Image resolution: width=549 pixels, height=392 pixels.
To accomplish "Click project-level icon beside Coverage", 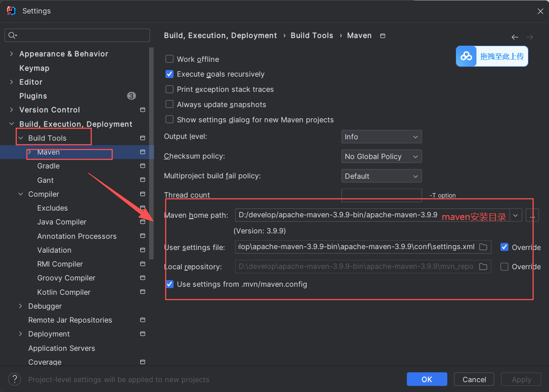I will (x=142, y=362).
